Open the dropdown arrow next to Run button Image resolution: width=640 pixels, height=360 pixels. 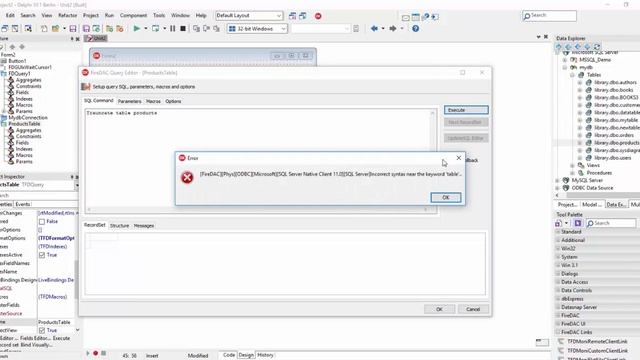click(146, 29)
